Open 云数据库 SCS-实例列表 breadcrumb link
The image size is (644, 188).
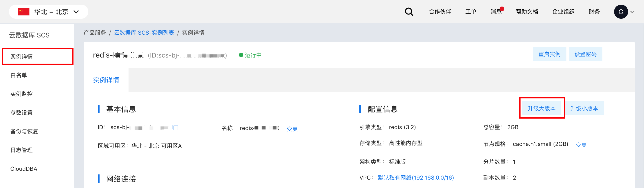tap(144, 33)
